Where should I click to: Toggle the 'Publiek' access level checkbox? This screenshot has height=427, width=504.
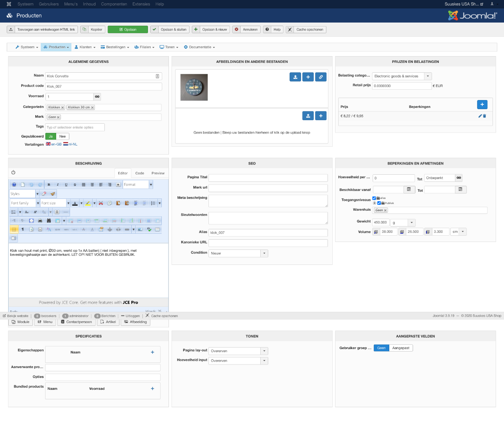tap(379, 203)
